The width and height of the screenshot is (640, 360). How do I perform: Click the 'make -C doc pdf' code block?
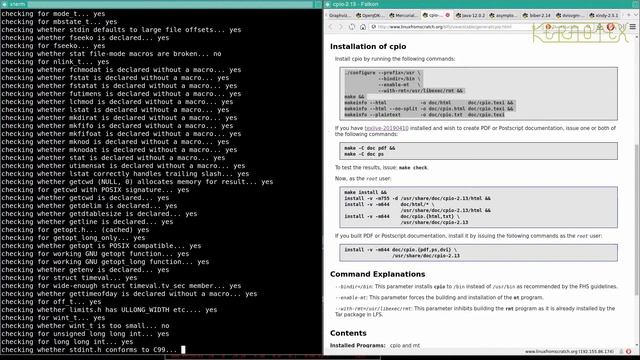tap(478, 151)
